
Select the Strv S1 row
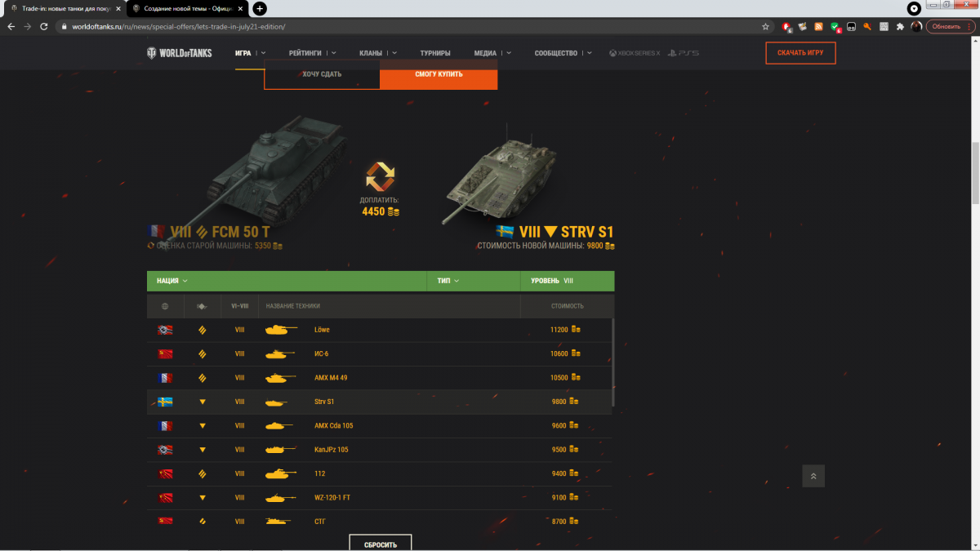tap(380, 402)
